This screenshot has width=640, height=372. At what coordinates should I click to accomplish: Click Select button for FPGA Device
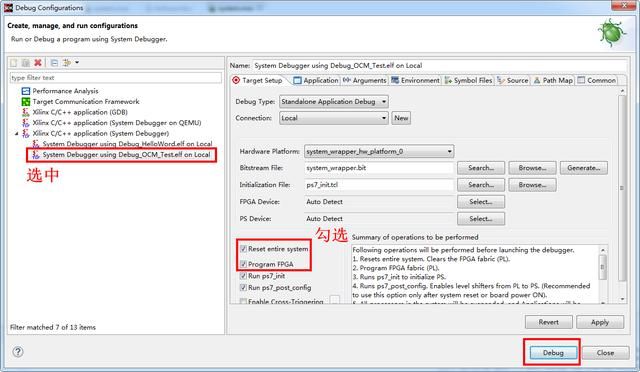click(x=481, y=202)
